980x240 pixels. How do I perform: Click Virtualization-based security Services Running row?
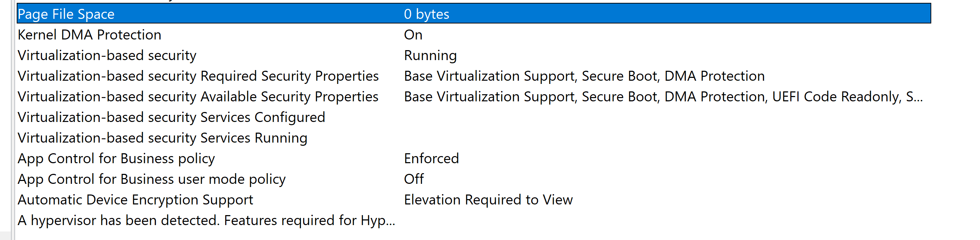pyautogui.click(x=474, y=138)
